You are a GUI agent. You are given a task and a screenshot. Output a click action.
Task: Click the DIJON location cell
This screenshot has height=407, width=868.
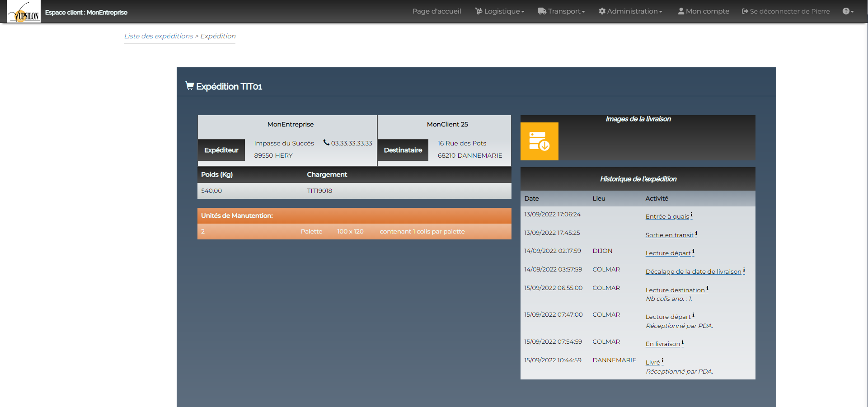(602, 251)
